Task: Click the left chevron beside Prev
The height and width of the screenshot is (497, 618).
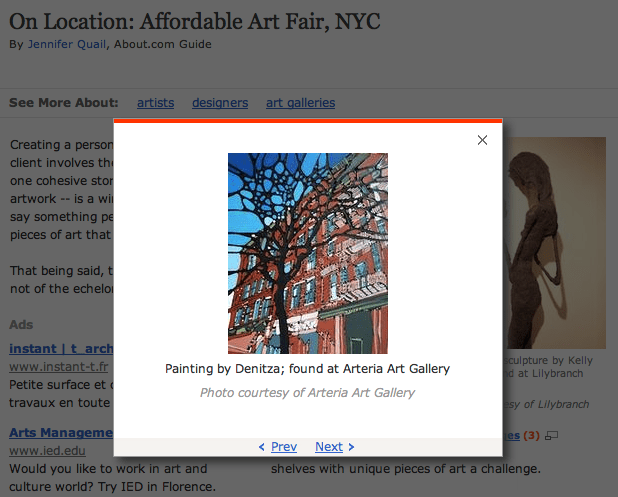Action: click(x=261, y=447)
